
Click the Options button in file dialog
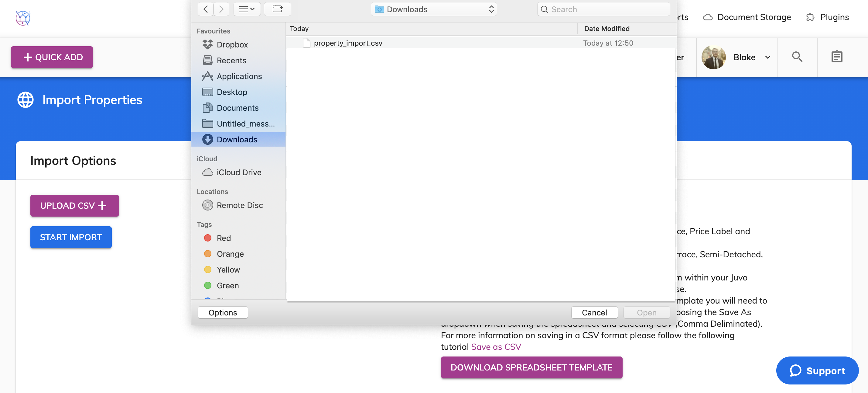coord(222,312)
